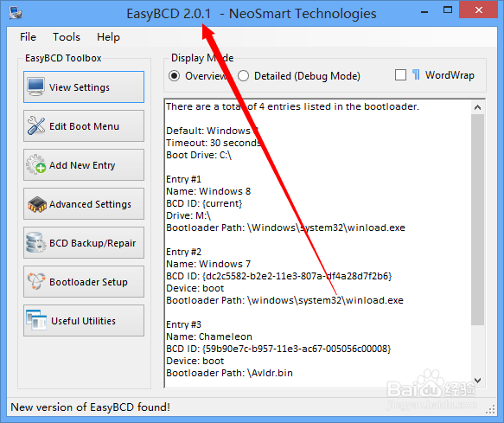Click 'BCD ID: {current}' line
Viewport: 504px width, 423px height.
[204, 203]
